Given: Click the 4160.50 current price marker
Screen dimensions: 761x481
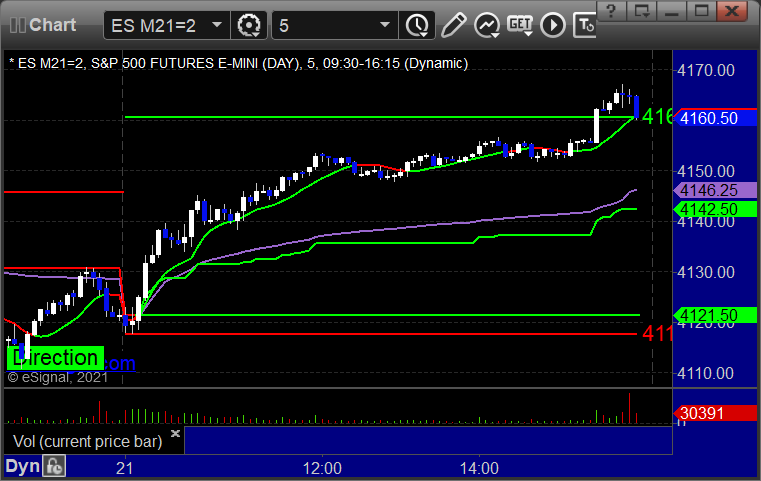Looking at the screenshot, I should [x=715, y=118].
